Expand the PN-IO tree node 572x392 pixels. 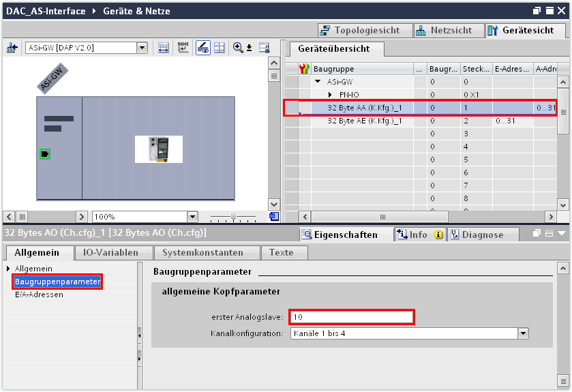pos(330,94)
